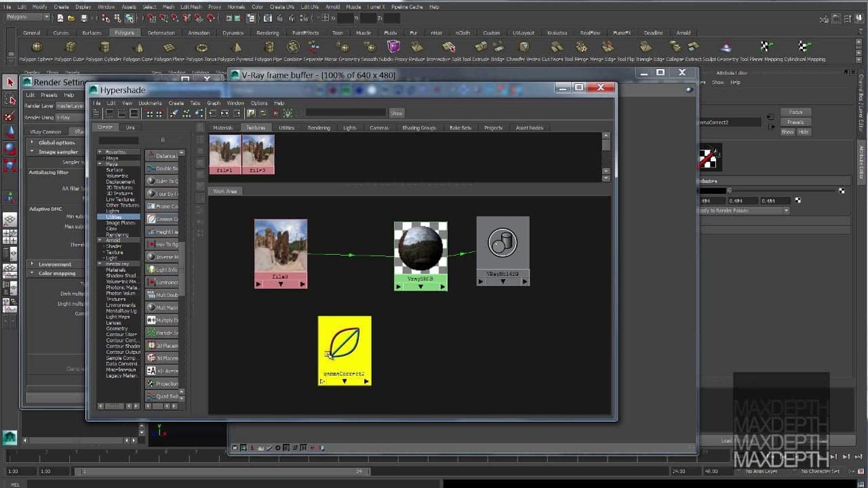
Task: Click the Combine shelf icon
Action: point(293,47)
